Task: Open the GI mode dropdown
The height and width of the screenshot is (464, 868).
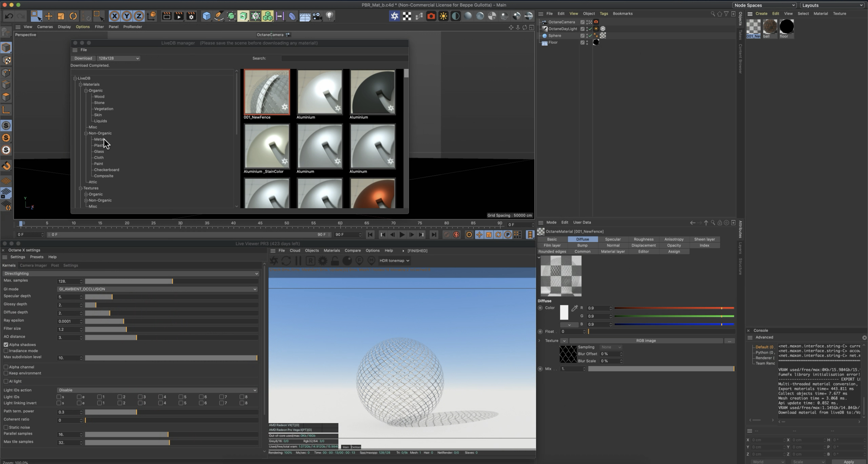Action: 157,289
